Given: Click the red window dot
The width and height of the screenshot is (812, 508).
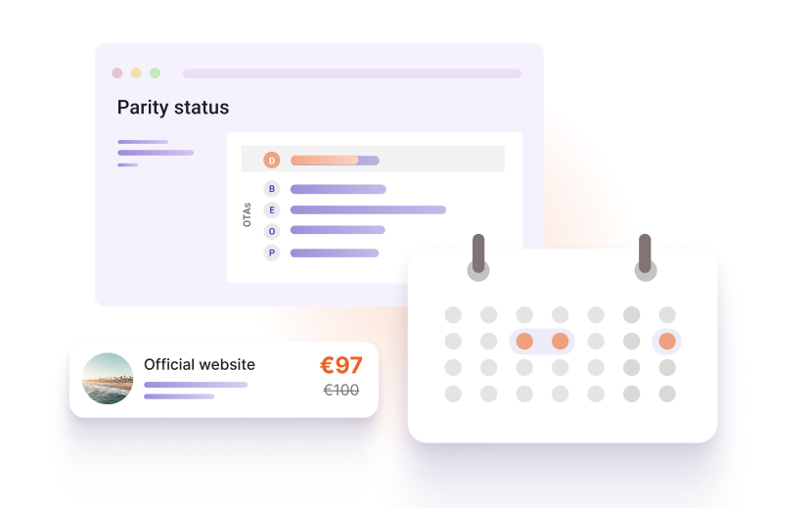Looking at the screenshot, I should [x=117, y=73].
